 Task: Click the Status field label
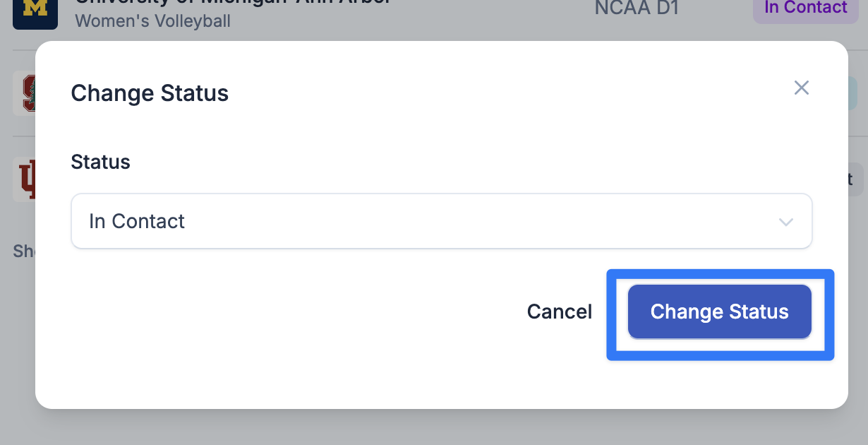point(101,162)
